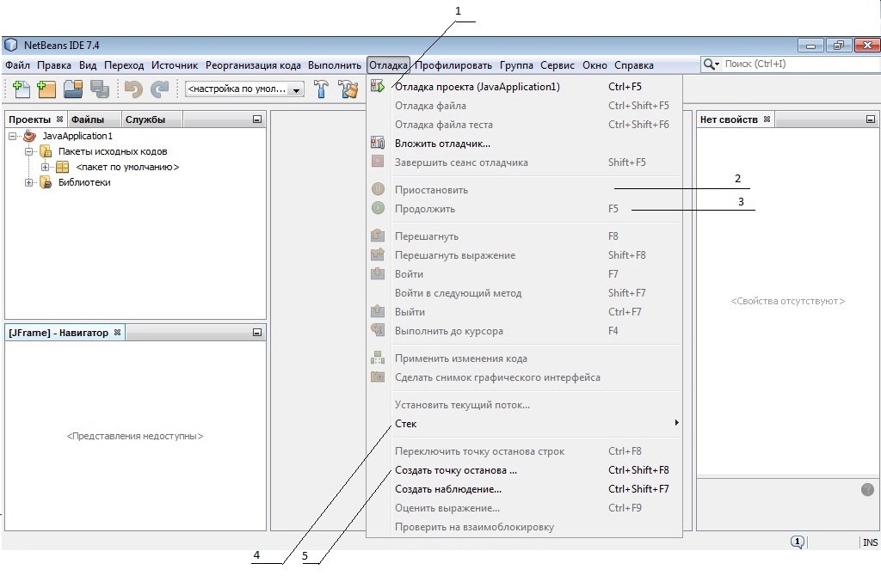The width and height of the screenshot is (881, 588).
Task: Expand the Библиотеки node
Action: [x=28, y=182]
